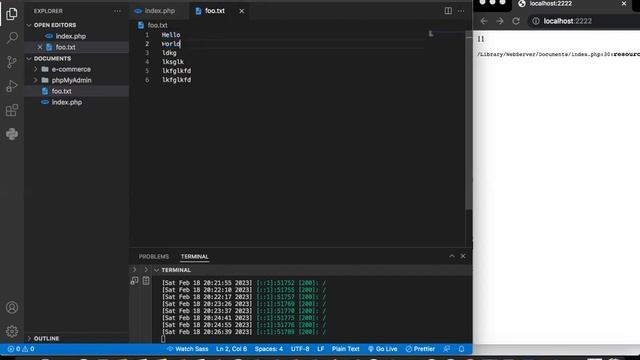Click line 4 text lksglk
The height and width of the screenshot is (360, 640).
click(x=173, y=62)
